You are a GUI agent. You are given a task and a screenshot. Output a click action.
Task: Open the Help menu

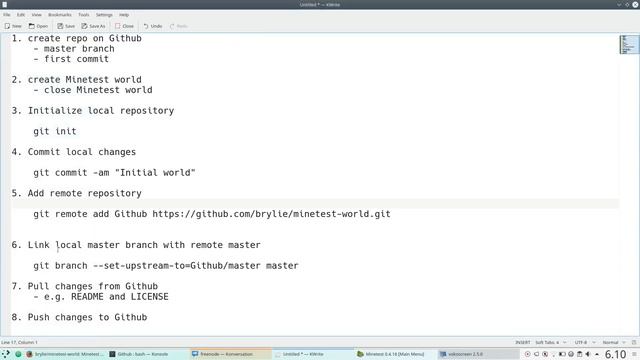(x=124, y=15)
